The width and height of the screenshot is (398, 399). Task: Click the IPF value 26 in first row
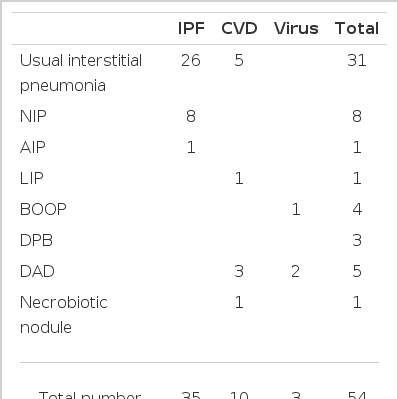[191, 61]
